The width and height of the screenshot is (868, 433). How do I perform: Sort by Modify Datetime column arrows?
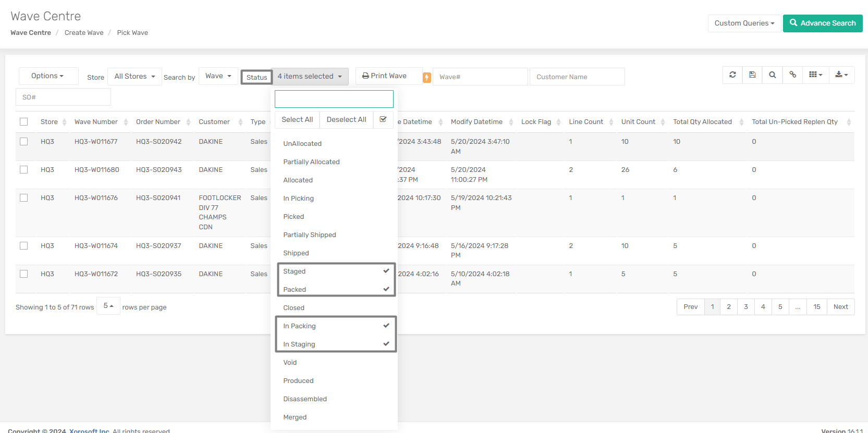(x=511, y=122)
